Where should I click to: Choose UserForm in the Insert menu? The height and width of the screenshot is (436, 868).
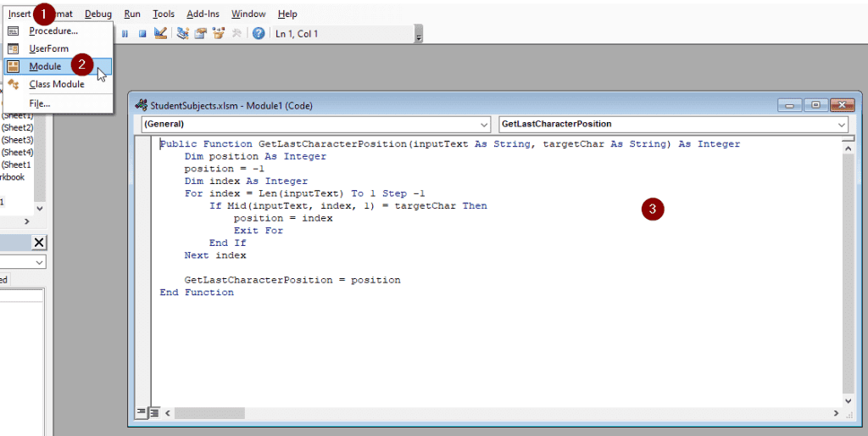(48, 48)
